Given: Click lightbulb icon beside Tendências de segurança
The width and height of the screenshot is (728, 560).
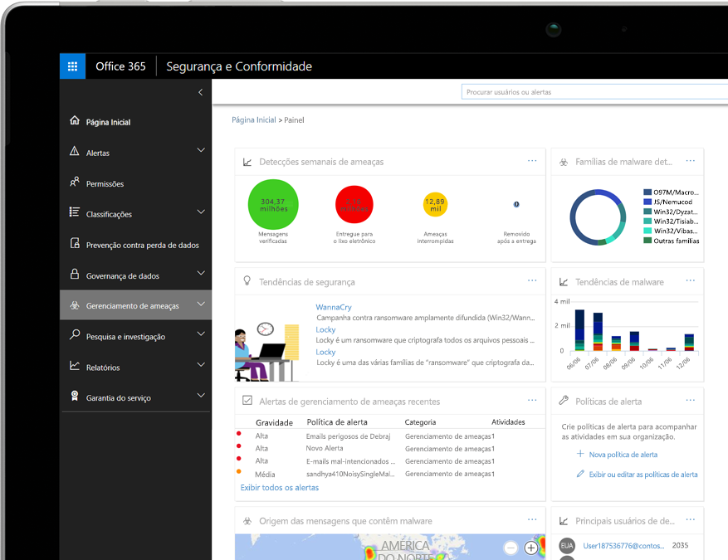Looking at the screenshot, I should click(247, 281).
